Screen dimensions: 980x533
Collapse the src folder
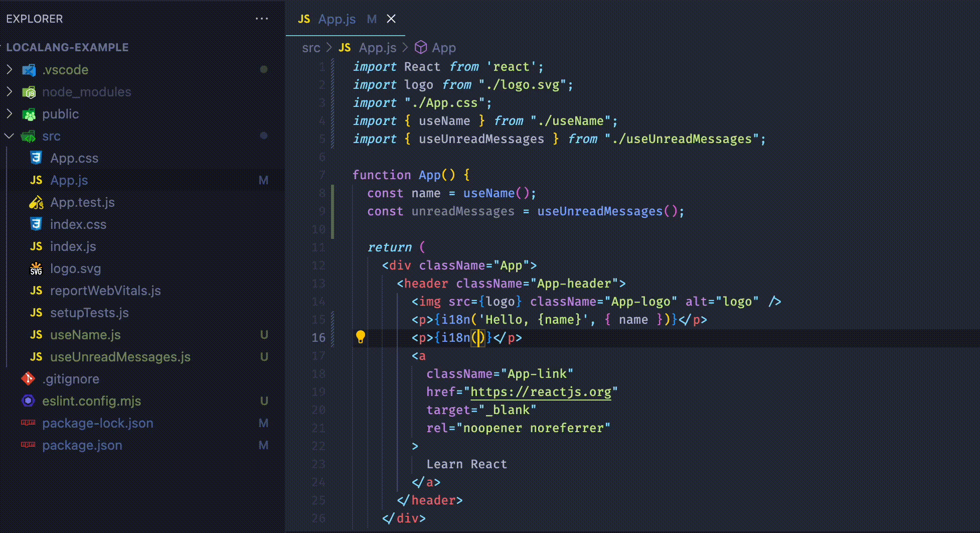tap(10, 136)
